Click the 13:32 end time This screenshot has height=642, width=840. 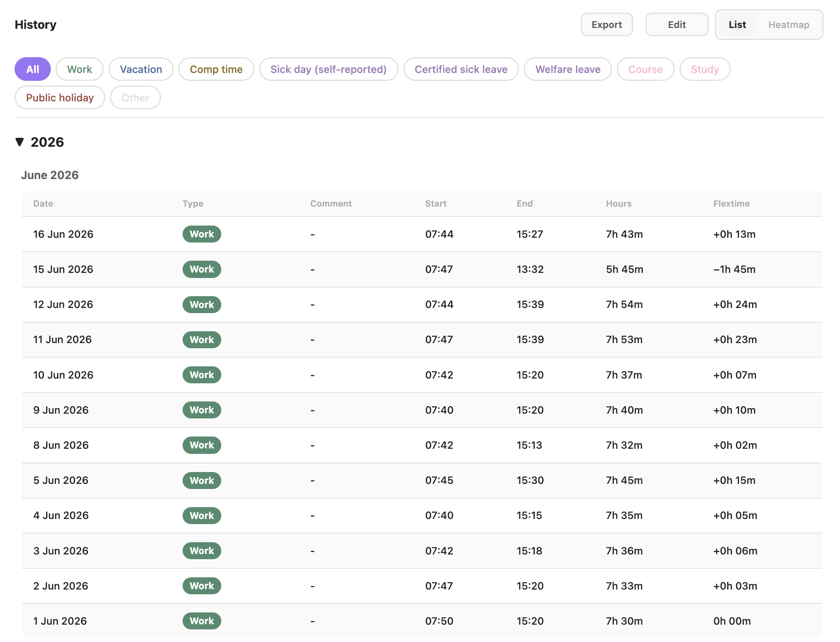(x=530, y=269)
